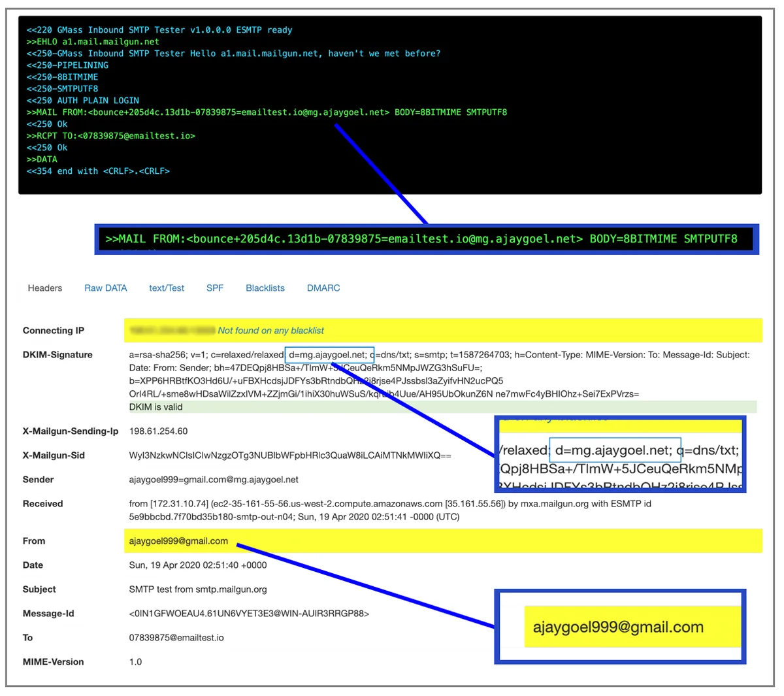Image resolution: width=784 pixels, height=696 pixels.
Task: Open the Blacklists tab
Action: pyautogui.click(x=265, y=288)
